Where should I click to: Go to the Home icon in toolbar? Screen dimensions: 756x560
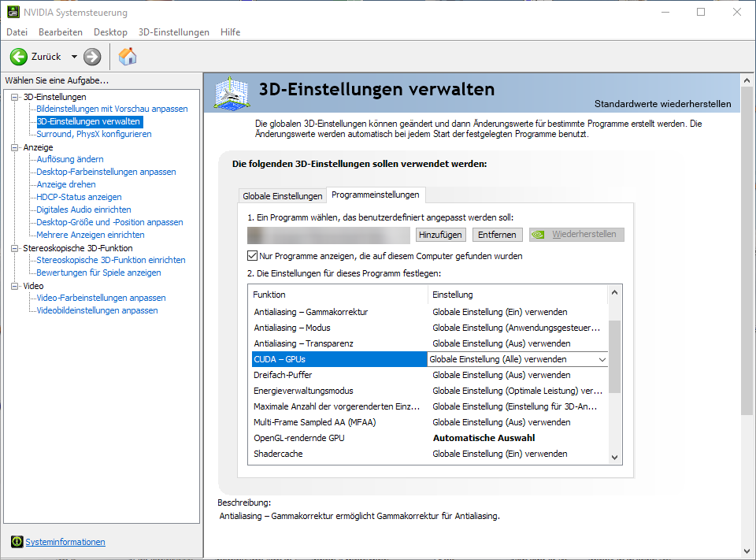coord(128,57)
